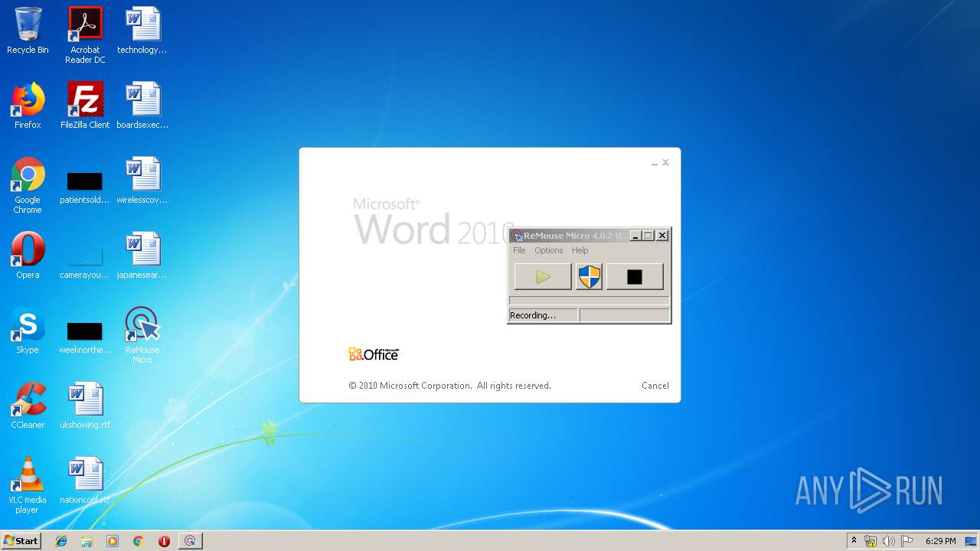980x551 pixels.
Task: Select the technology Word document icon
Action: pyautogui.click(x=142, y=31)
